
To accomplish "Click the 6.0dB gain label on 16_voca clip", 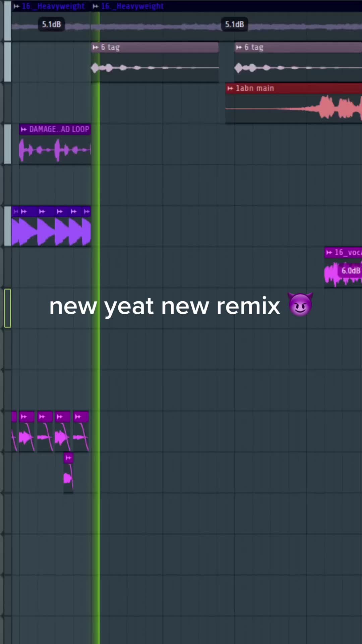I will [351, 271].
